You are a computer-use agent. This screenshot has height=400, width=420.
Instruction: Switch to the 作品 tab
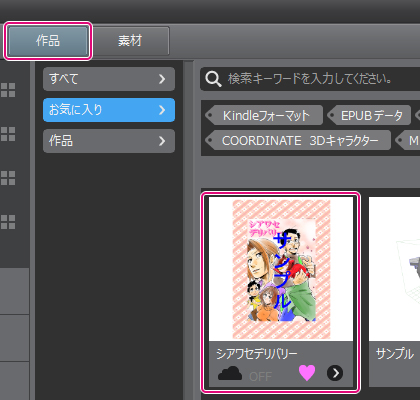click(x=48, y=41)
